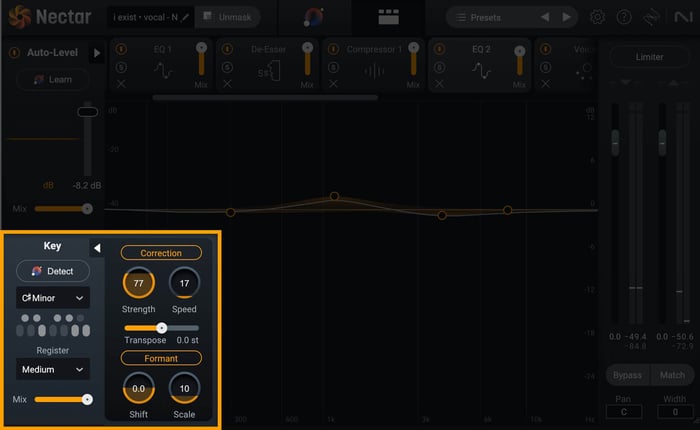Screen dimensions: 700x430
Task: Select the De-Esser module icon
Action: pyautogui.click(x=269, y=71)
